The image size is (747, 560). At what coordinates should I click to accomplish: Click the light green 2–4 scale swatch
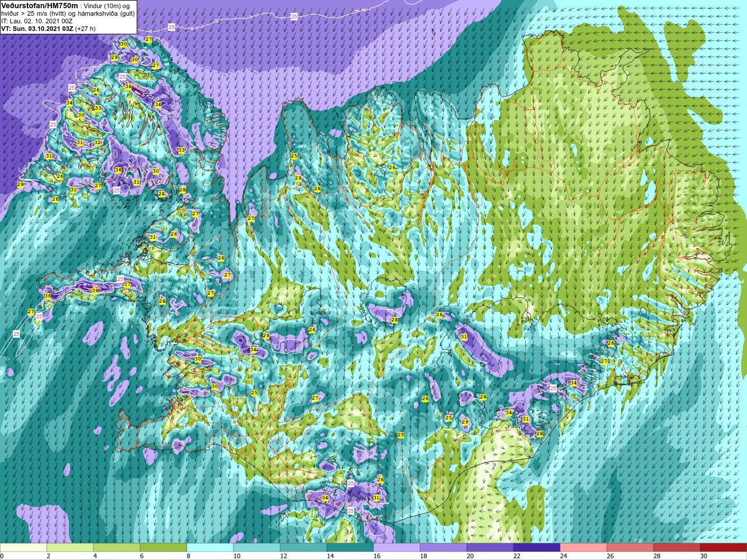70,548
